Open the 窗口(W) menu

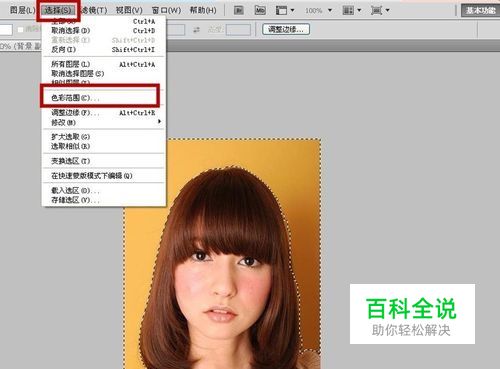[166, 10]
